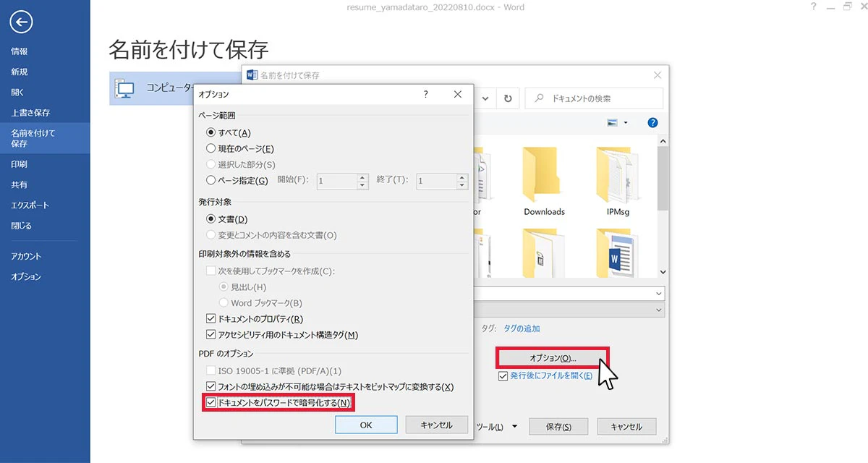Select the folder below the Downloads folder
Image resolution: width=868 pixels, height=463 pixels.
(544, 253)
